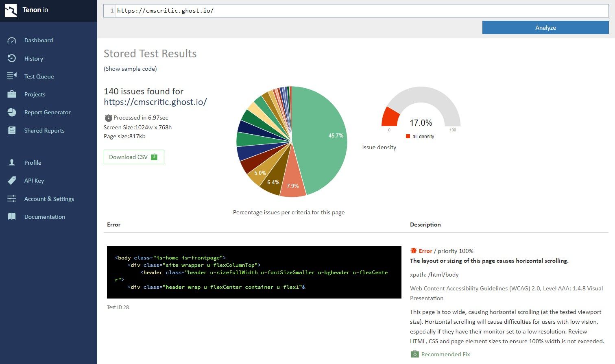615x364 pixels.
Task: Click the Dashboard gauge icon
Action: (12, 40)
